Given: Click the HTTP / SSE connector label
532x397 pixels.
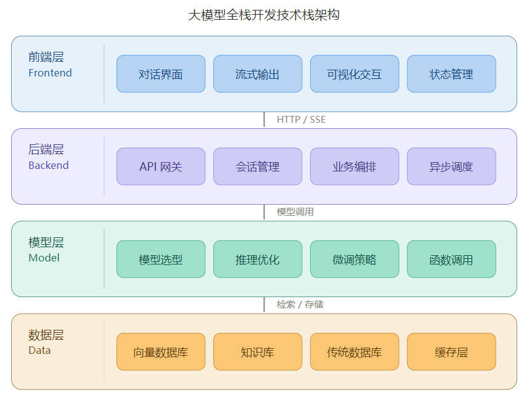Looking at the screenshot, I should [301, 120].
